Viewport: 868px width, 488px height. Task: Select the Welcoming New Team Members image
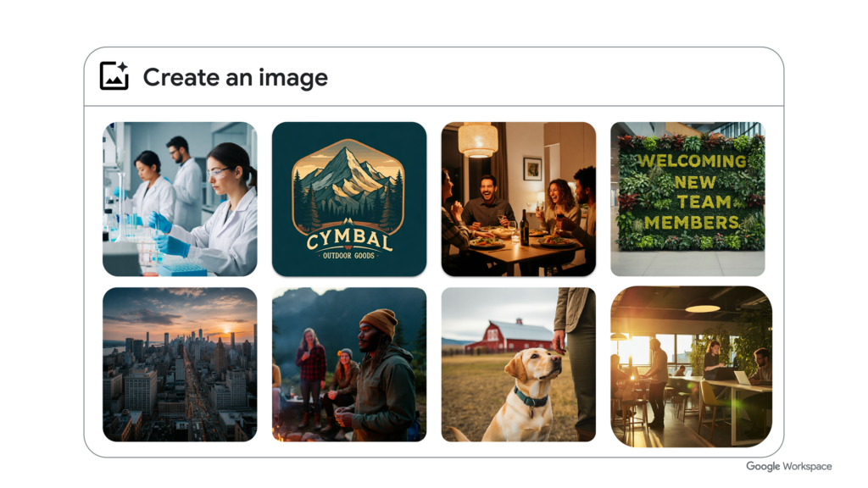click(687, 199)
